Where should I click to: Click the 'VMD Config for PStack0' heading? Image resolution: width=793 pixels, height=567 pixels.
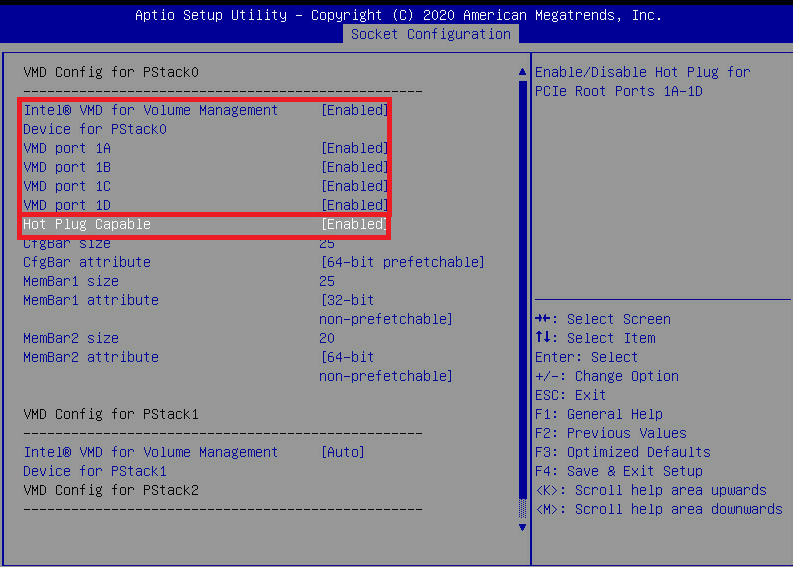(111, 72)
